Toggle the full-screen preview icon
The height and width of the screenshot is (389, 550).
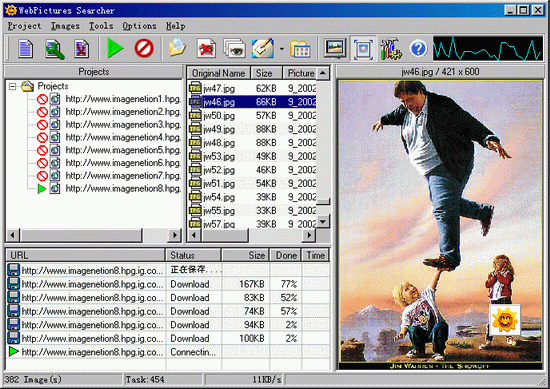point(363,49)
